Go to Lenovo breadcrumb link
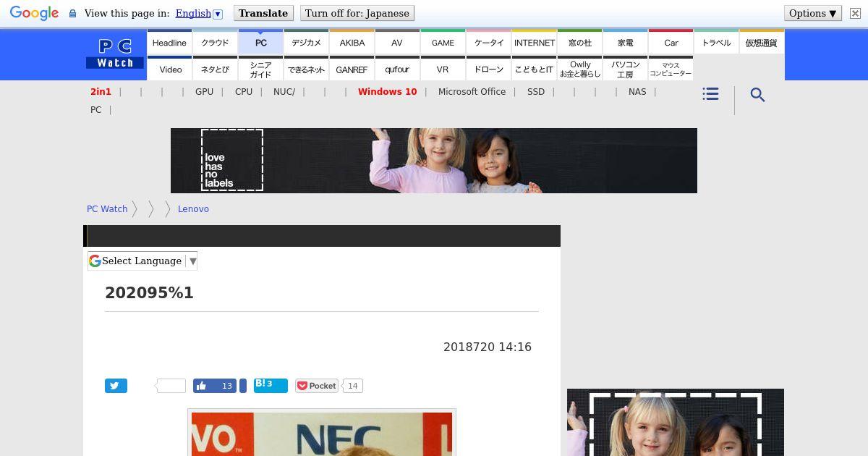Screen dimensions: 868x456 193,208
